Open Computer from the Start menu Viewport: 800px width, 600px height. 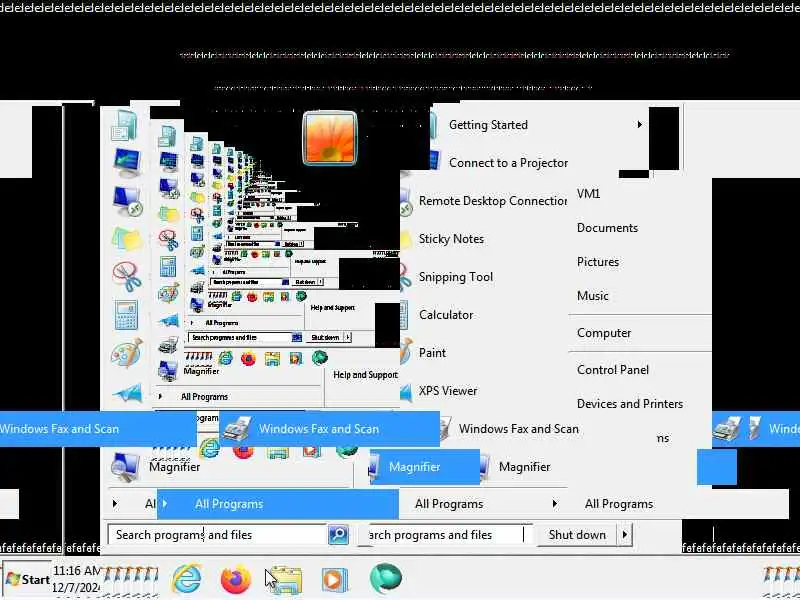pyautogui.click(x=604, y=333)
